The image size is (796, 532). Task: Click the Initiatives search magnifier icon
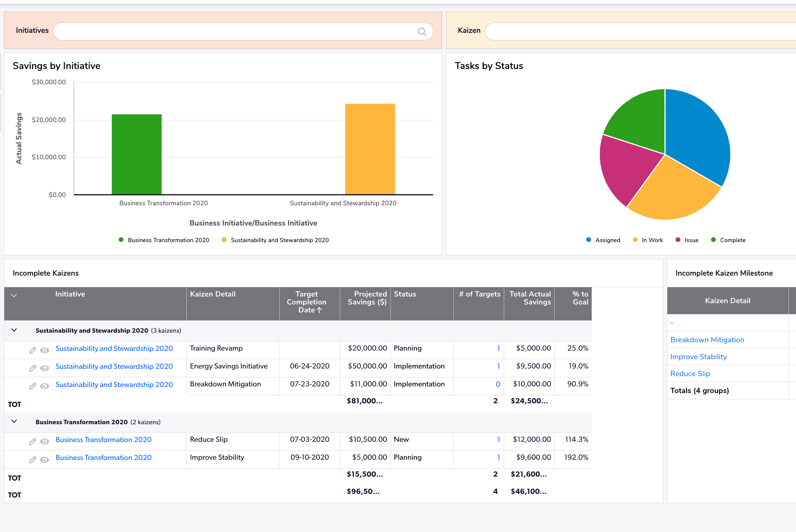(422, 32)
